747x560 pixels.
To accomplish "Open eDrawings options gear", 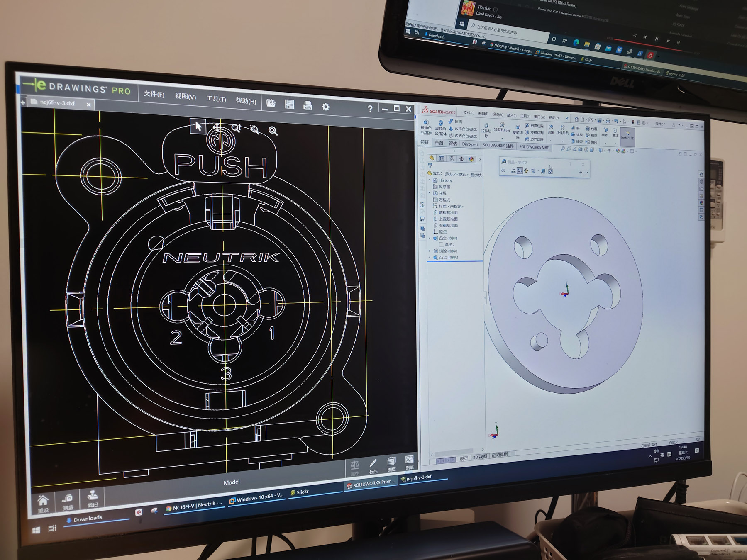I will (326, 107).
